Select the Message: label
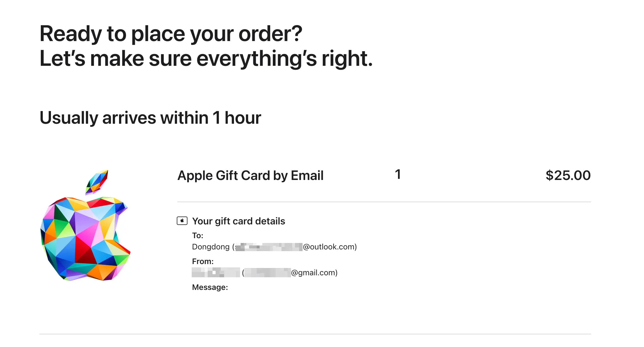Screen dimensions: 644x347 click(x=210, y=287)
